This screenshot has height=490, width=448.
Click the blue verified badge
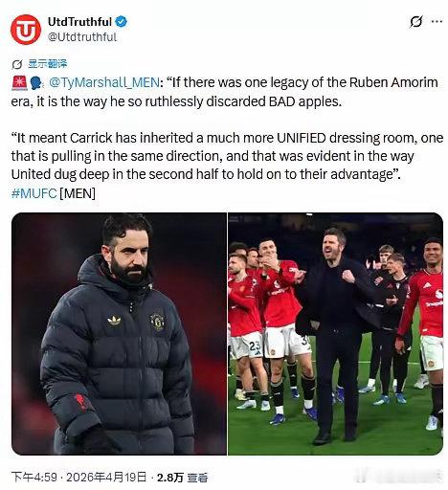(122, 22)
